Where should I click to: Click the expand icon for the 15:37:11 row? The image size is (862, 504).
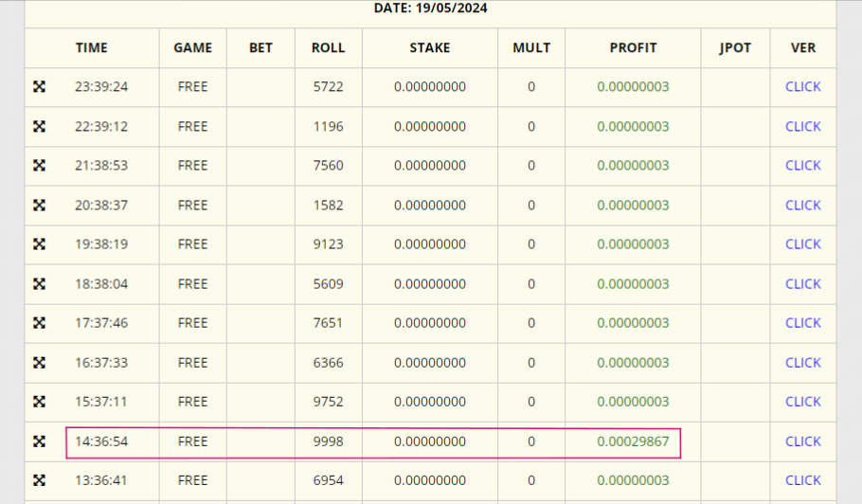(39, 402)
